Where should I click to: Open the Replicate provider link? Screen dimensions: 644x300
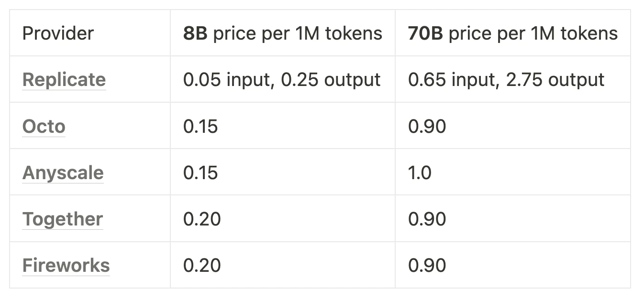[64, 79]
